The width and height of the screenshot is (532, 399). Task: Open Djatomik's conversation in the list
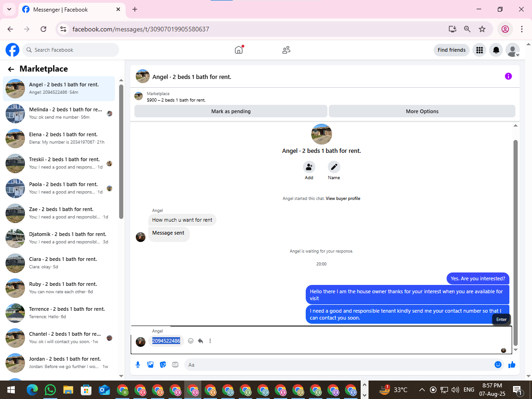[x=59, y=238]
